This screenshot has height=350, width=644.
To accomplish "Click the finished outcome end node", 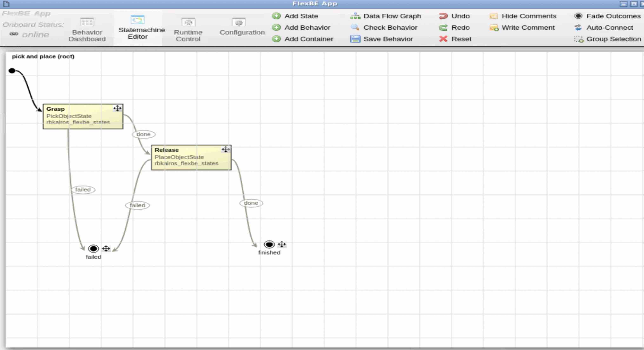I will (269, 244).
